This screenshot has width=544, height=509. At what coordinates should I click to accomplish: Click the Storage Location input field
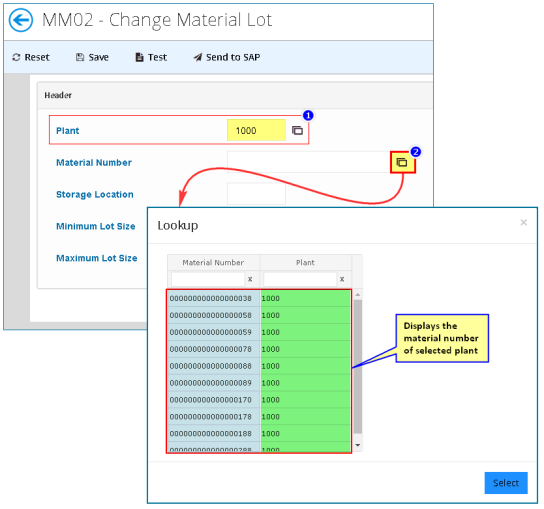click(256, 194)
